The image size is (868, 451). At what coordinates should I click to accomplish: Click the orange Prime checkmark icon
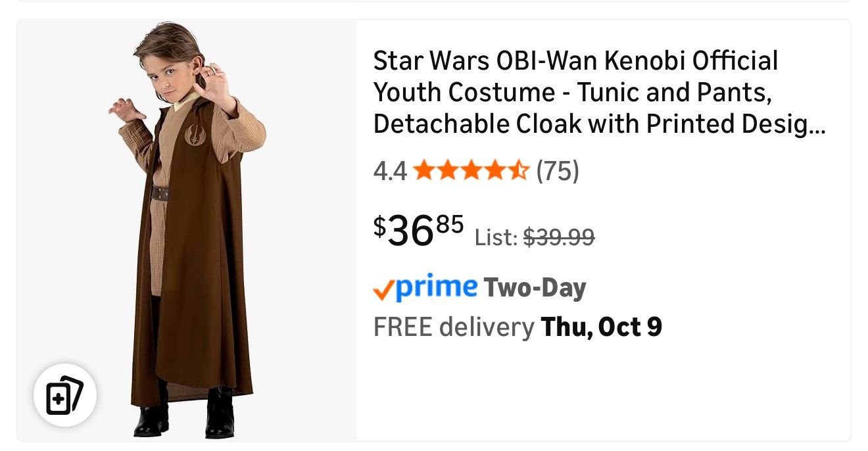click(x=382, y=290)
